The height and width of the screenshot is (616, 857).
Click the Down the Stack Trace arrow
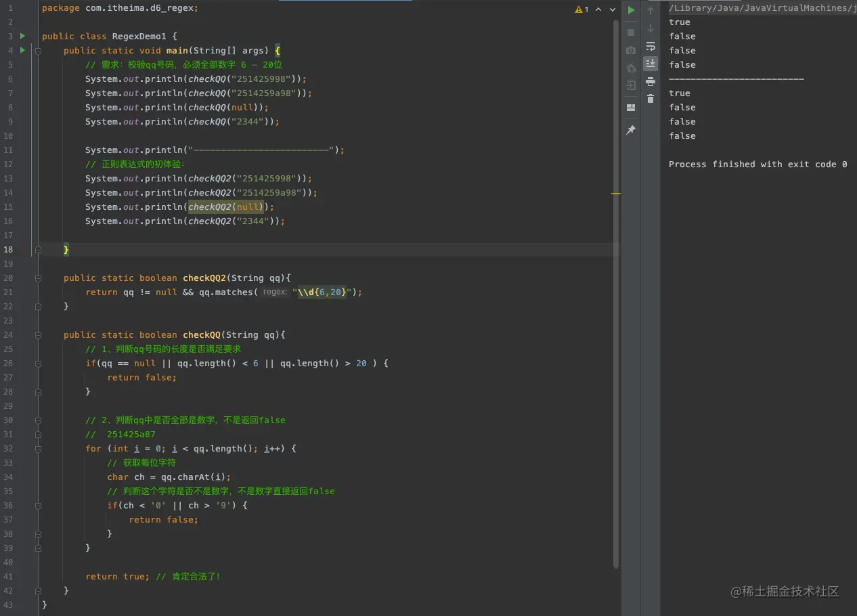pos(651,28)
